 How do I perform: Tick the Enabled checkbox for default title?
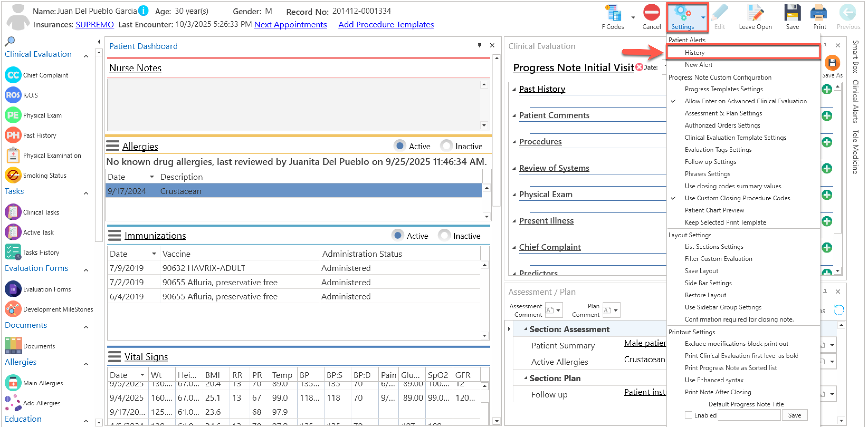[688, 415]
